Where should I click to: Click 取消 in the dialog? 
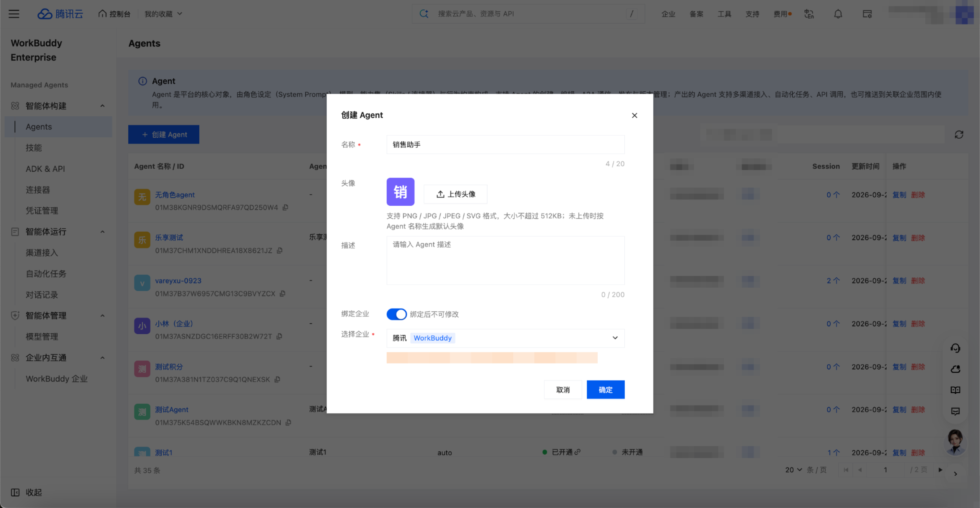point(563,390)
